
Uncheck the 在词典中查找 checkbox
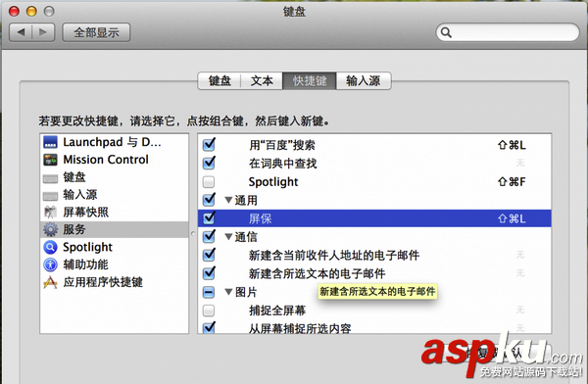pyautogui.click(x=209, y=163)
